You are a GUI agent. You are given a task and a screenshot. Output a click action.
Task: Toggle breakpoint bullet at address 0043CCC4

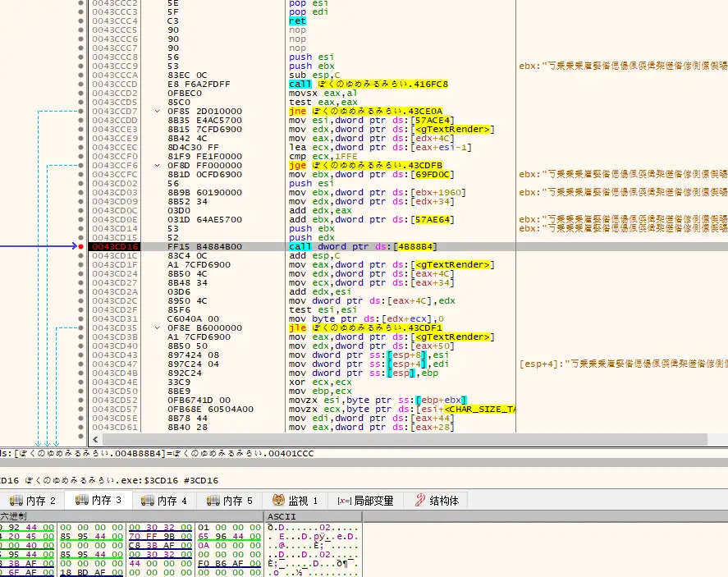[x=80, y=21]
